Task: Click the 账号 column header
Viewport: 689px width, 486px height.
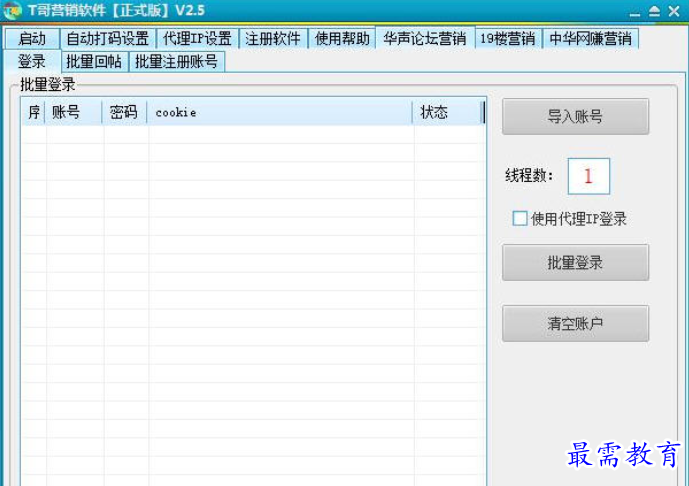Action: [73, 112]
